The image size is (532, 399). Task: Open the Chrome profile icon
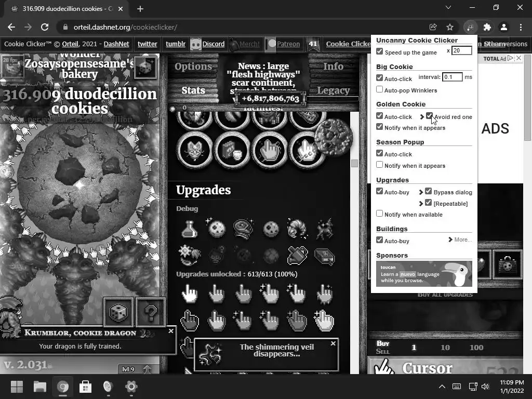tap(504, 27)
